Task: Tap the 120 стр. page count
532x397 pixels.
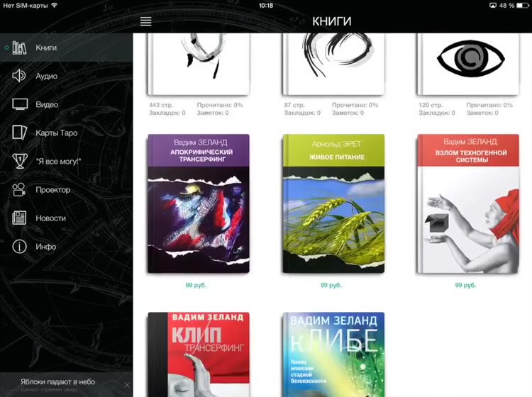Action: tap(431, 105)
